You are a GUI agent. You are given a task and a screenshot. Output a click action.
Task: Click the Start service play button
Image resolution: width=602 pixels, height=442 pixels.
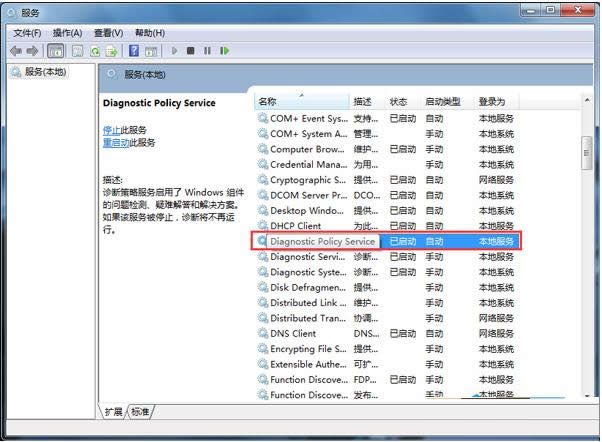174,51
